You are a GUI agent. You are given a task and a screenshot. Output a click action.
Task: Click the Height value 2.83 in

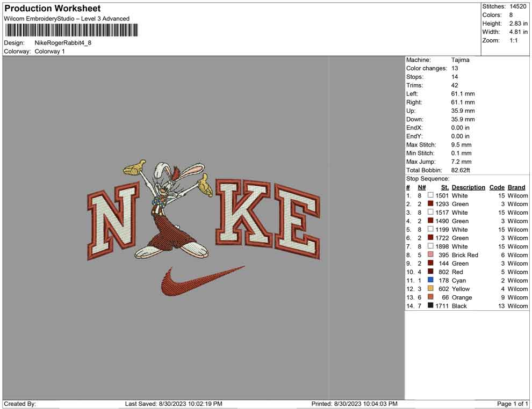point(518,24)
